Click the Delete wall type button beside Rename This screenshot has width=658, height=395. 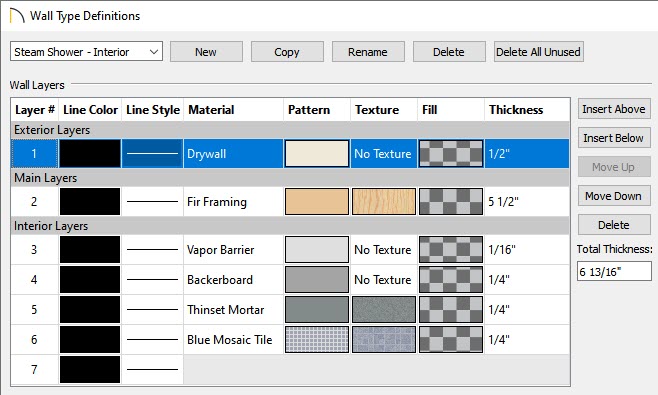pos(449,52)
